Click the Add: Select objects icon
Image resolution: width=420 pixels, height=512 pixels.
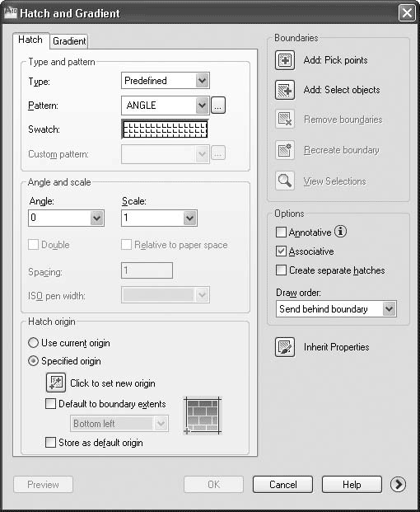click(285, 90)
